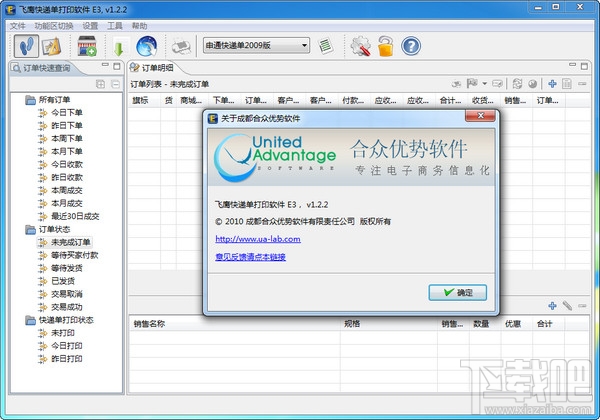Viewport: 600px width, 420px height.
Task: Select 最近30日成交 in the order tree
Action: (75, 217)
